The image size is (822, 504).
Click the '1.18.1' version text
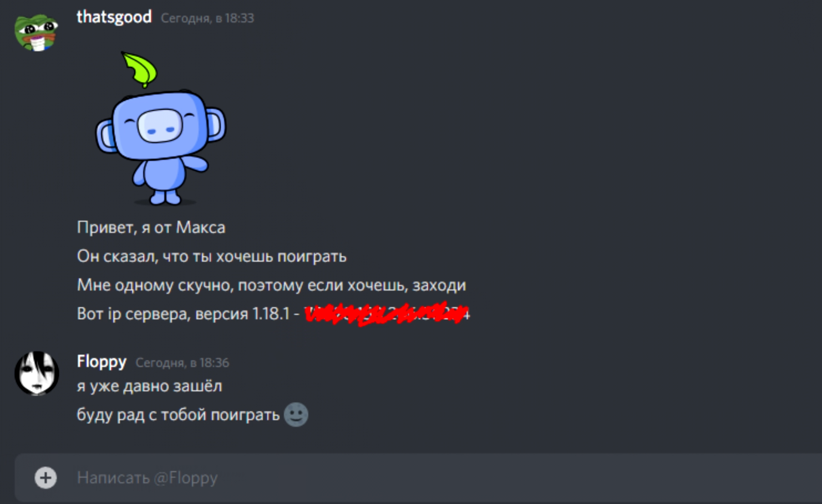pyautogui.click(x=271, y=314)
